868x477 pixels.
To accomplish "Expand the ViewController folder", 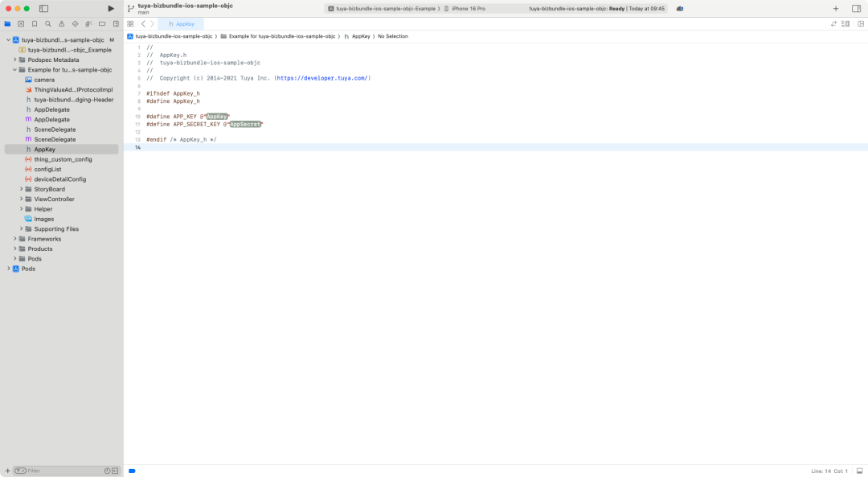I will [22, 199].
